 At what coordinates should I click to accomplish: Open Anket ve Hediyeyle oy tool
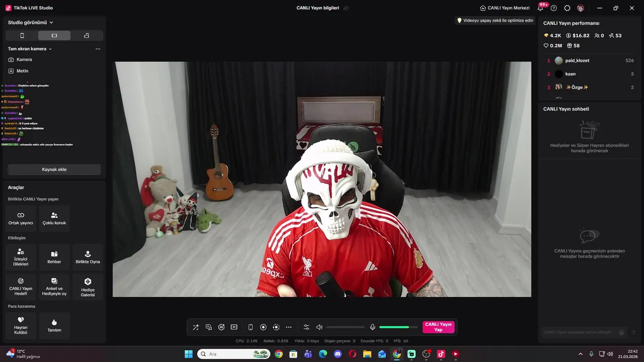click(x=54, y=287)
